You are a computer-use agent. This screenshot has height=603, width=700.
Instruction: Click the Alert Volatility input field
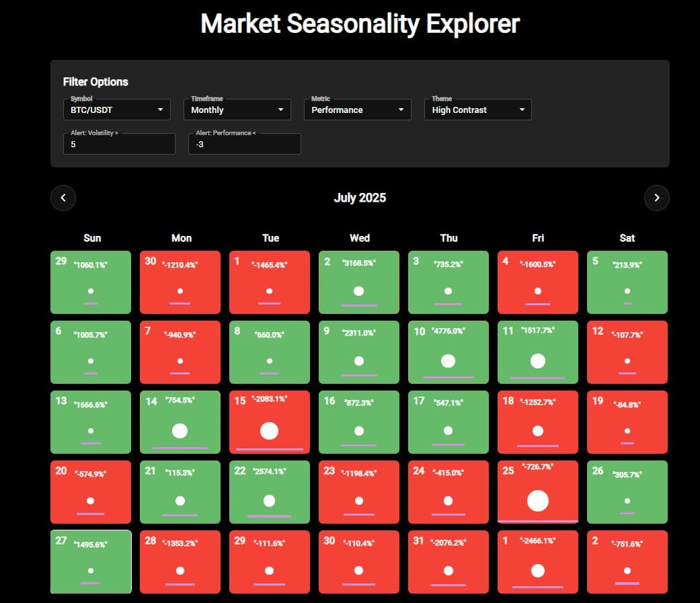(x=119, y=144)
